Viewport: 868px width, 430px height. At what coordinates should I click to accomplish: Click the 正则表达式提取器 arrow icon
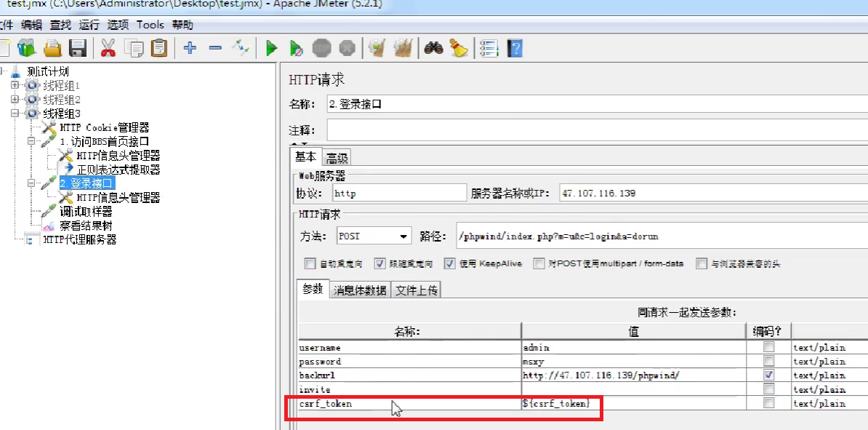(68, 169)
